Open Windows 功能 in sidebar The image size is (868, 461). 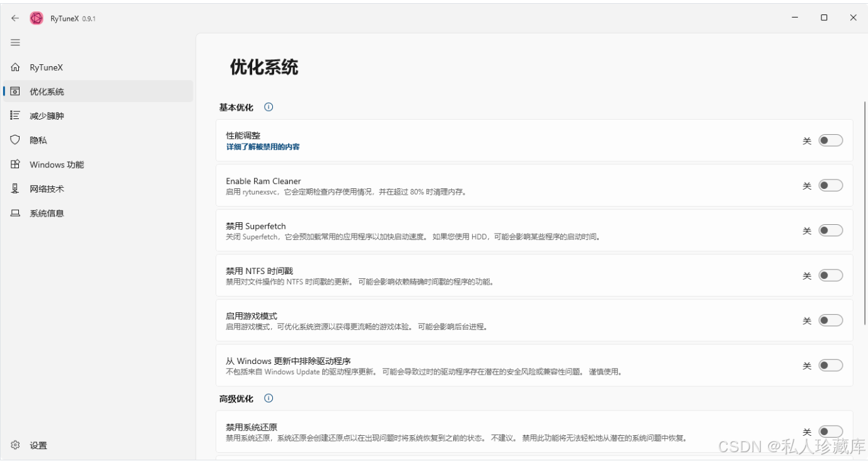[98, 164]
